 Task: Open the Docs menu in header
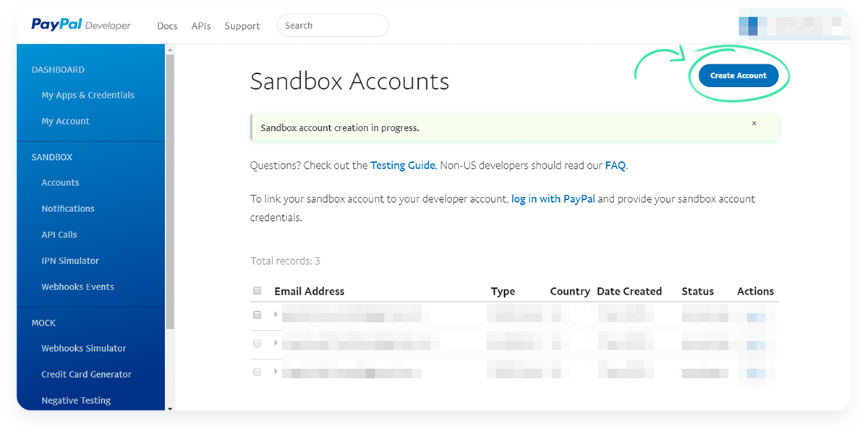click(x=167, y=26)
